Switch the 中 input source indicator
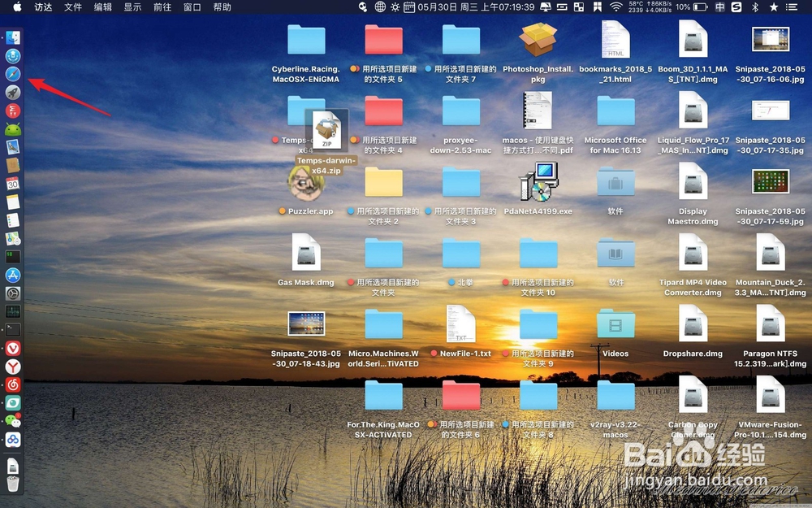Screen dimensions: 812x508 719,7
